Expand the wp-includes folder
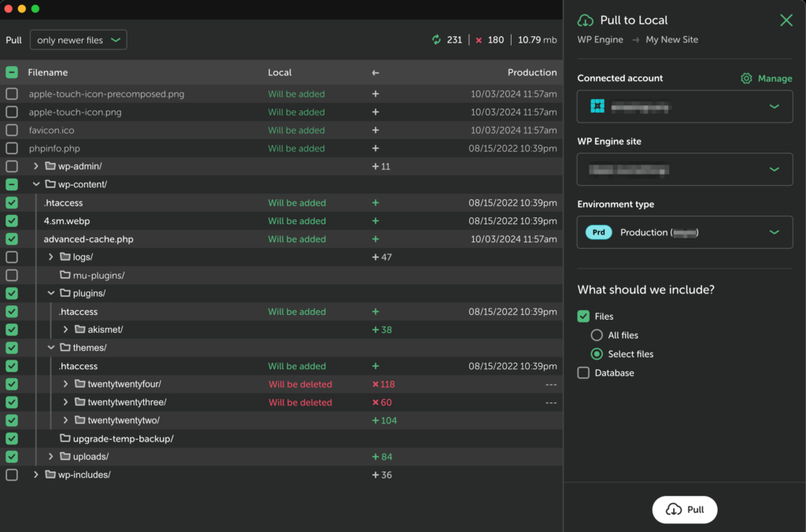 coord(36,475)
